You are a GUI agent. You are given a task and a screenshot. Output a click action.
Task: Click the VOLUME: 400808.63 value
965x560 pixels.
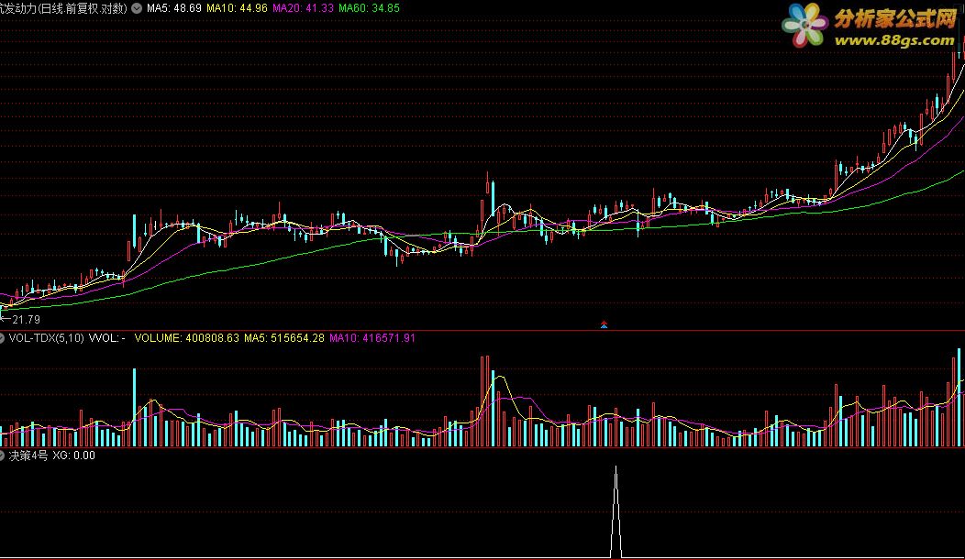tap(186, 338)
